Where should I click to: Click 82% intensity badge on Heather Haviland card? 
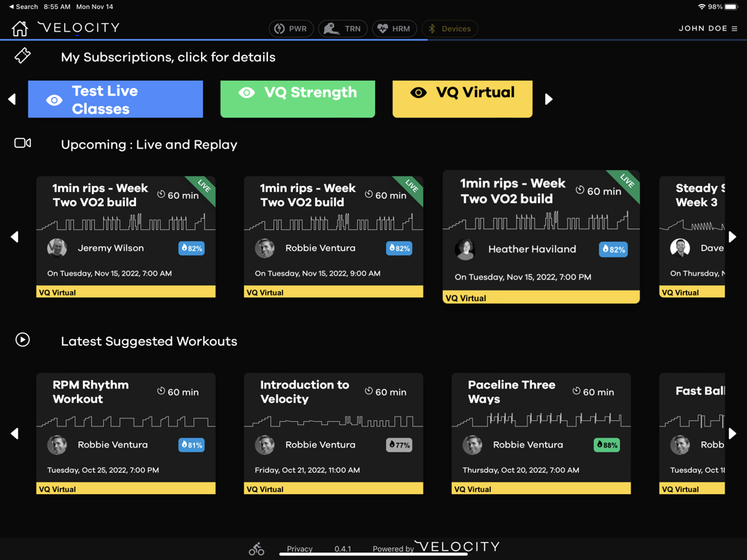pyautogui.click(x=613, y=249)
